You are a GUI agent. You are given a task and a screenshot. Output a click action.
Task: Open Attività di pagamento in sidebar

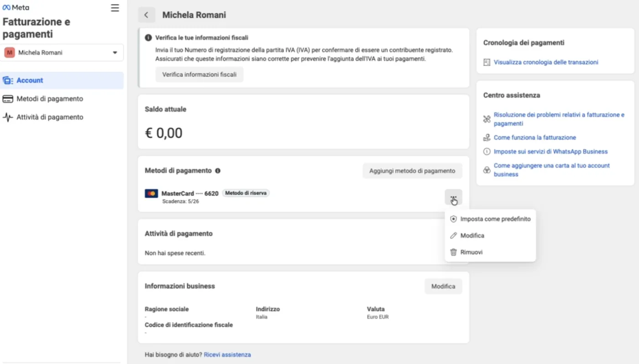62,117
